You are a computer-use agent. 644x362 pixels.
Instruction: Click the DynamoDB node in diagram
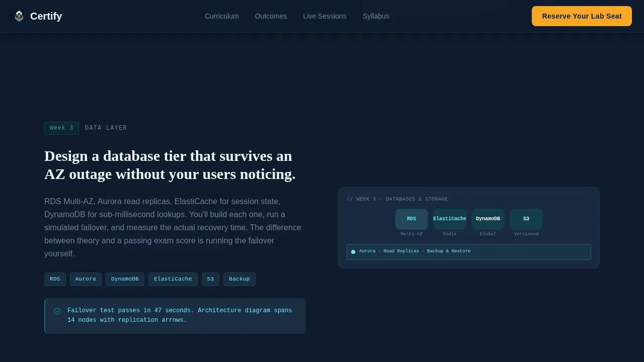pos(488,219)
